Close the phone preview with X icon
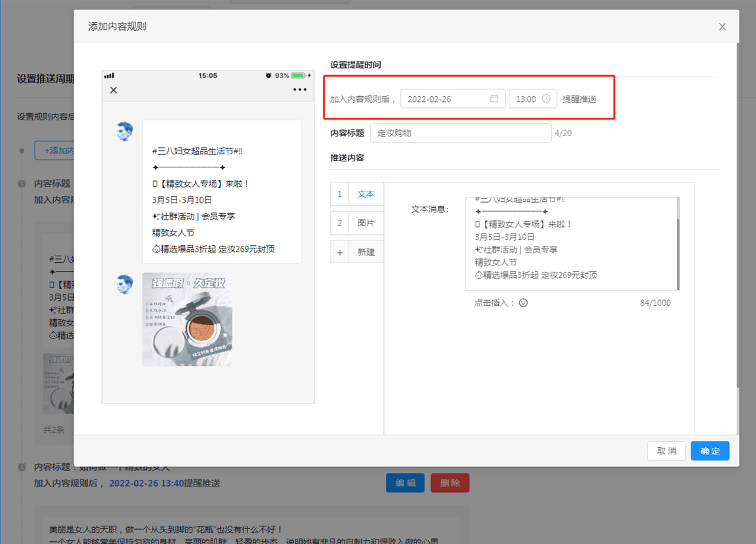Viewport: 756px width, 544px height. (113, 90)
